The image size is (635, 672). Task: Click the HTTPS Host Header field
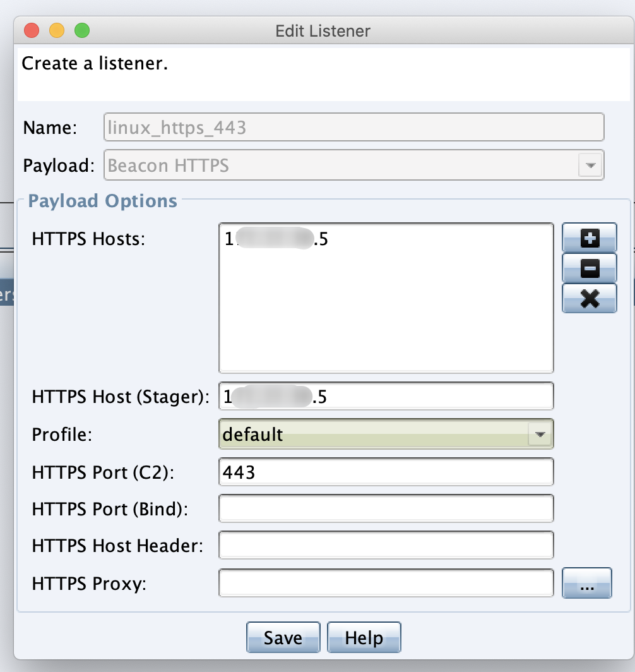click(385, 544)
